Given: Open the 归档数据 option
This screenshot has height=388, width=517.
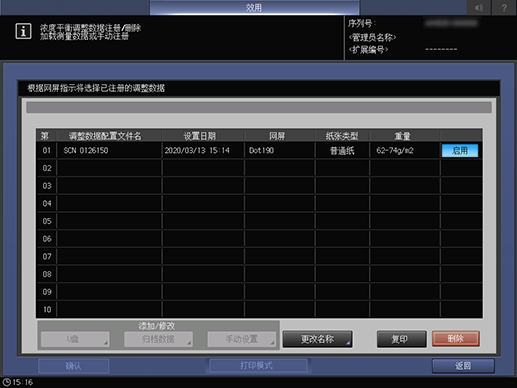Looking at the screenshot, I should [x=158, y=339].
